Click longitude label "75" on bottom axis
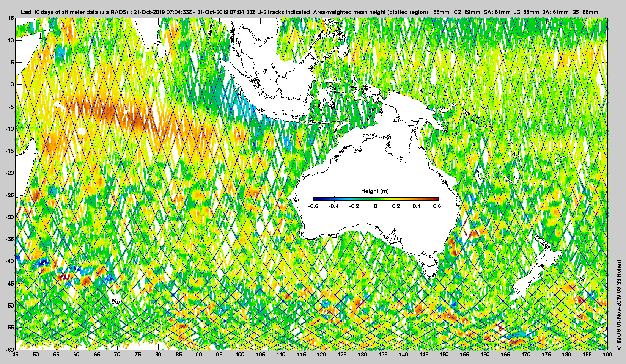Image resolution: width=626 pixels, height=364 pixels. click(x=138, y=355)
